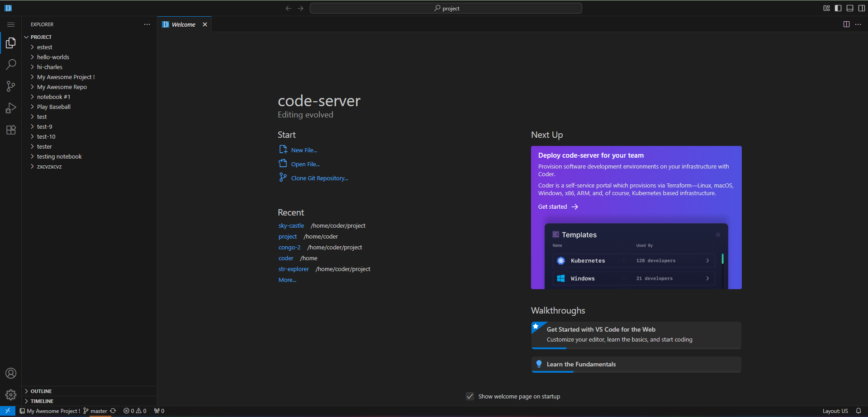Click the New File... link
This screenshot has width=868, height=417.
click(x=304, y=150)
